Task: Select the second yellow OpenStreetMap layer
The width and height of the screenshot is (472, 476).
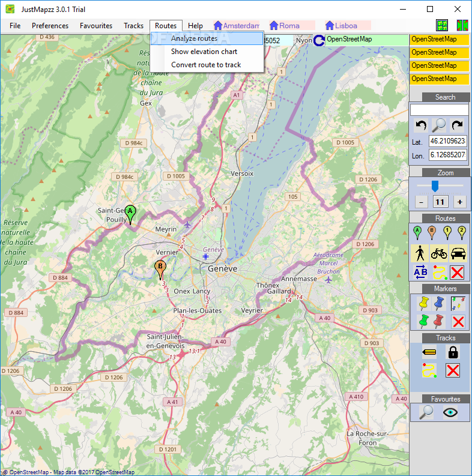Action: tap(439, 53)
